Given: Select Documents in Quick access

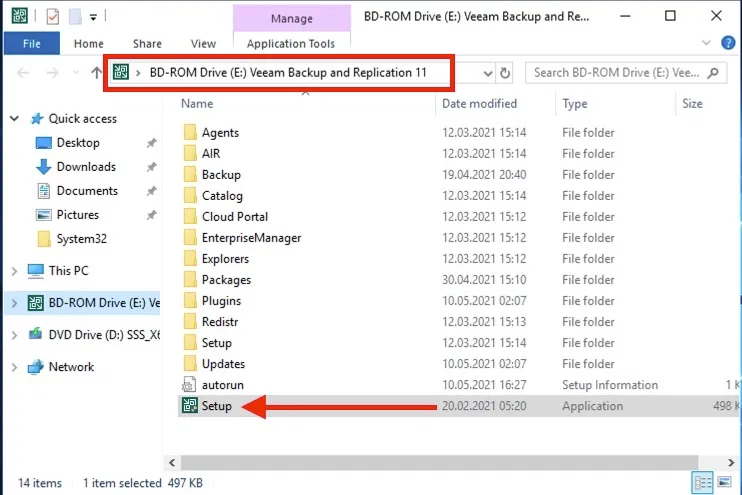Looking at the screenshot, I should [87, 191].
